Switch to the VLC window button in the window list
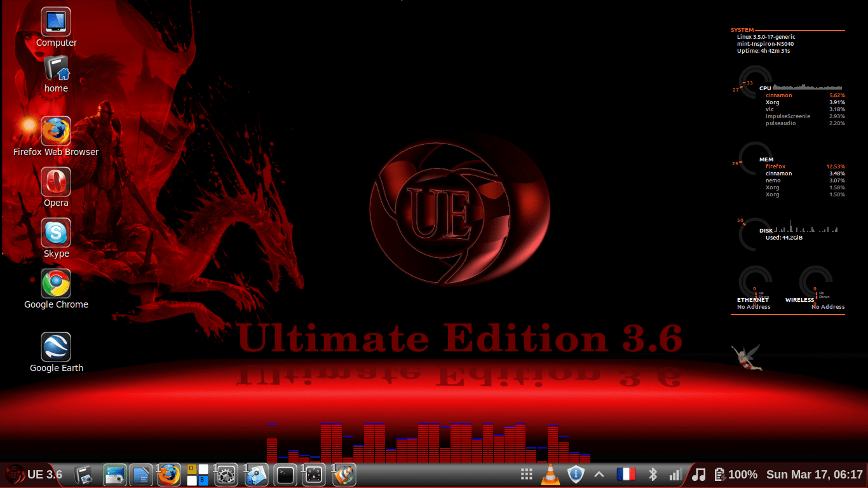The image size is (868, 488). pos(344,475)
